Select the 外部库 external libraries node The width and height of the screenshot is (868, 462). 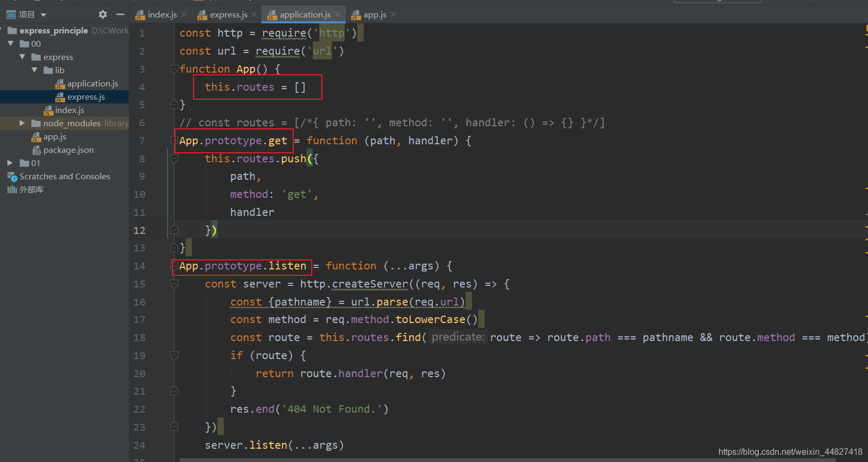[31, 189]
